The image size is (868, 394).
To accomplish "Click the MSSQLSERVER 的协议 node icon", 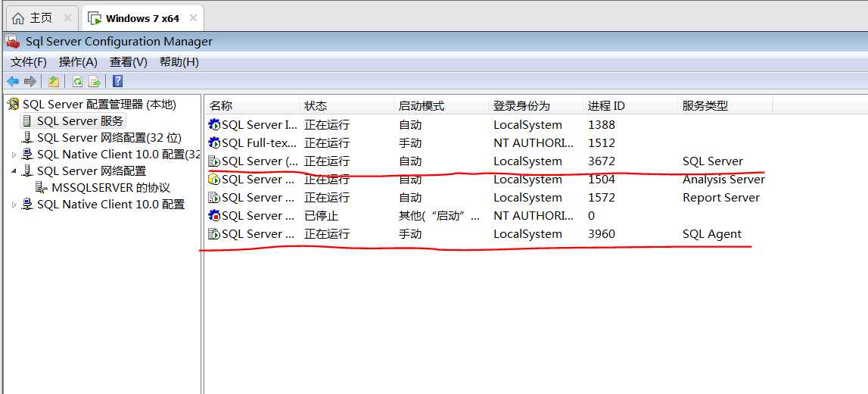I will (x=42, y=188).
